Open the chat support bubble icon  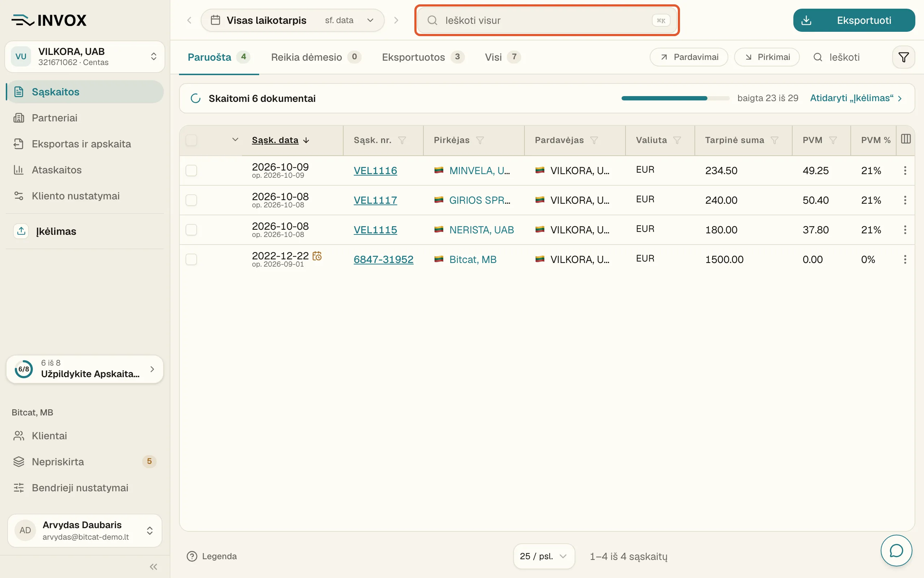(896, 551)
